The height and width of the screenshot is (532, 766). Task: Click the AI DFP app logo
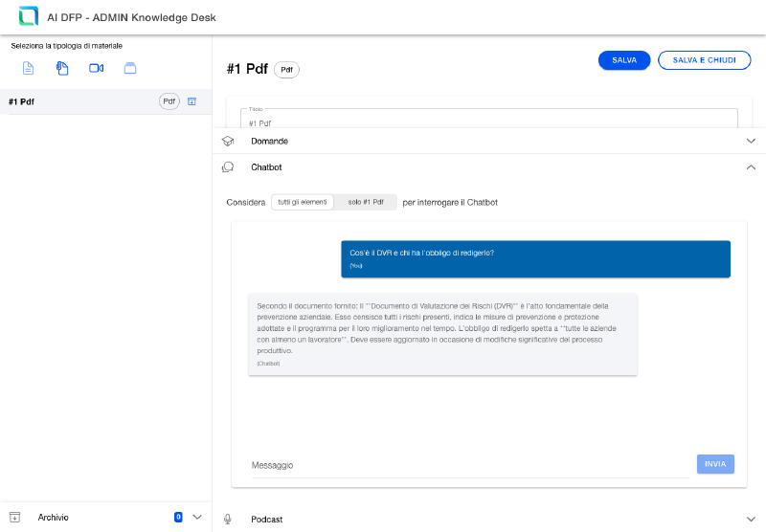click(29, 16)
